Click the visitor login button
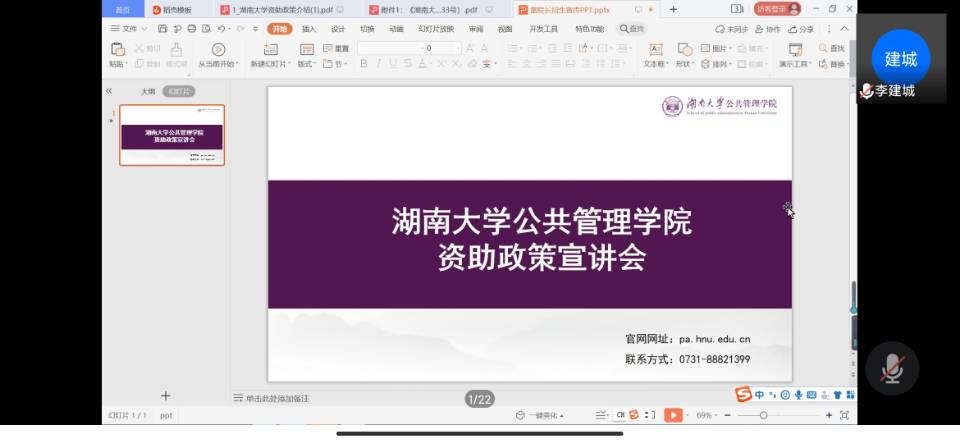The width and height of the screenshot is (960, 443). coord(777,9)
